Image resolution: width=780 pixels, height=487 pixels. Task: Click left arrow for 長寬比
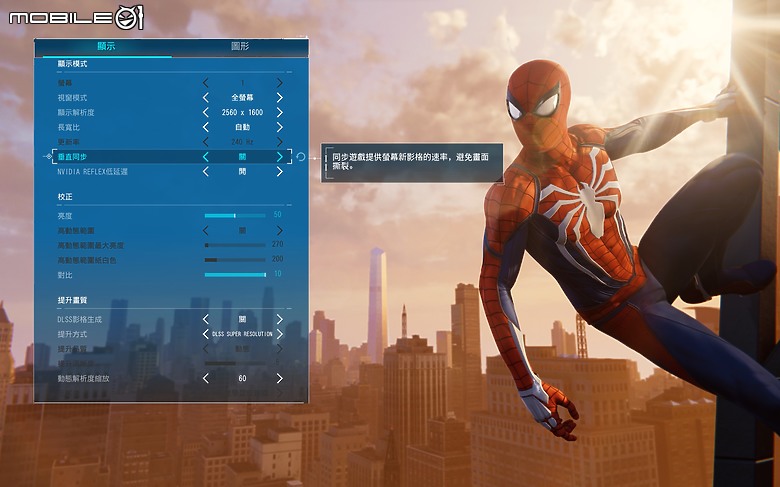205,127
